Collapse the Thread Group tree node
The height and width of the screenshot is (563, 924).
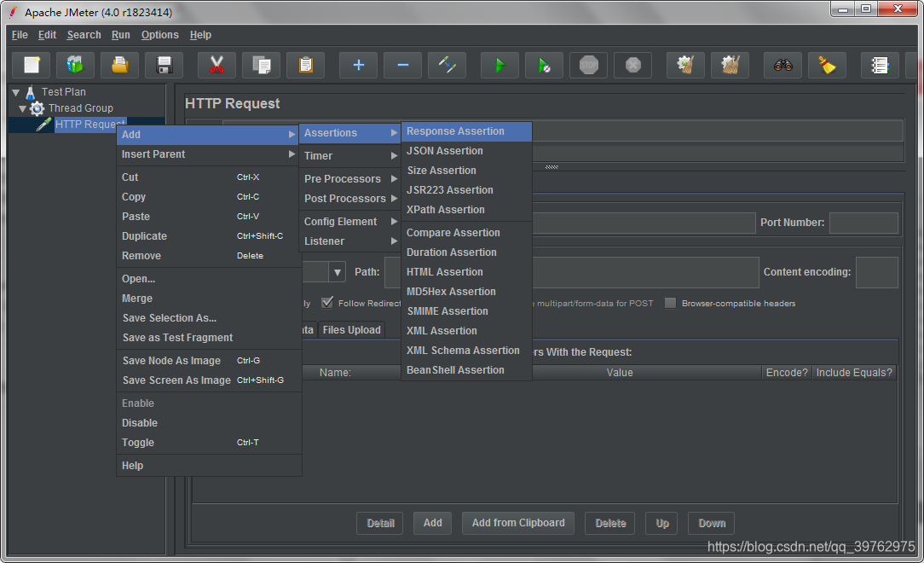(22, 108)
